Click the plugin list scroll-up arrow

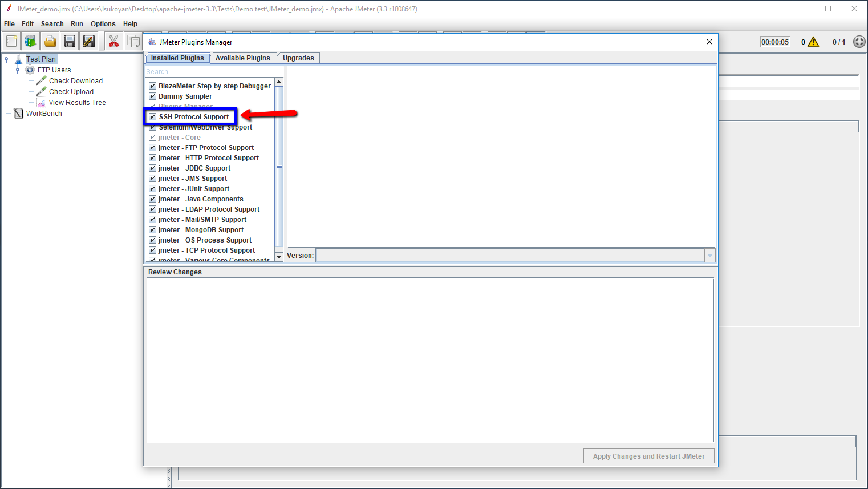(x=279, y=82)
